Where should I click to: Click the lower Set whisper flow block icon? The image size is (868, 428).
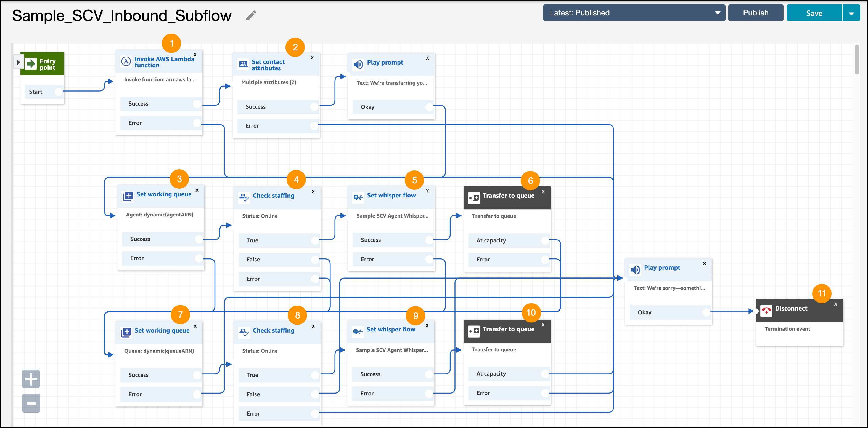358,331
